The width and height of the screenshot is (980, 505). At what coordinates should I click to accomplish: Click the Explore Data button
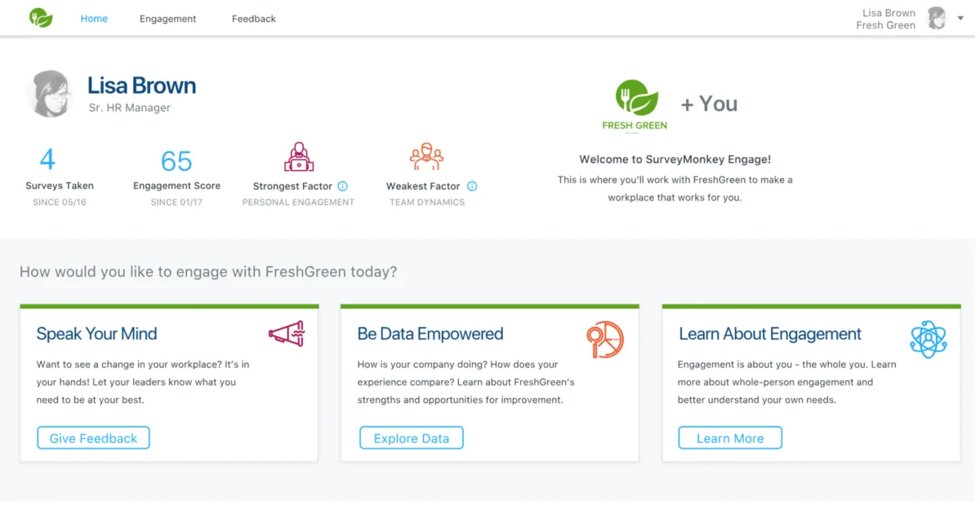tap(411, 438)
